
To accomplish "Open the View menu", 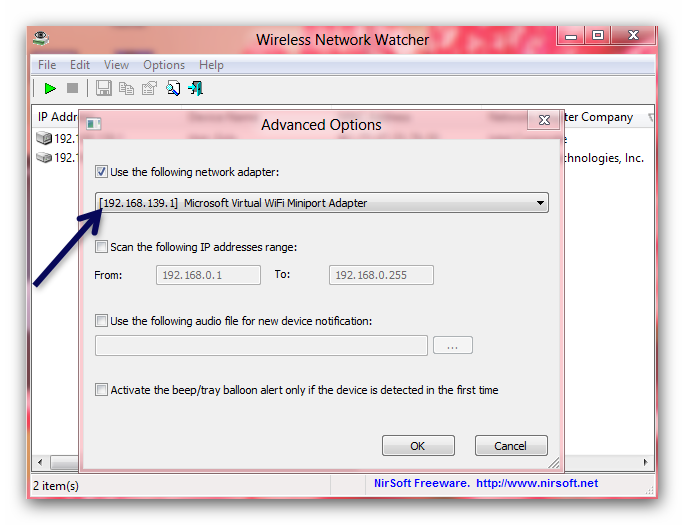I will (116, 65).
